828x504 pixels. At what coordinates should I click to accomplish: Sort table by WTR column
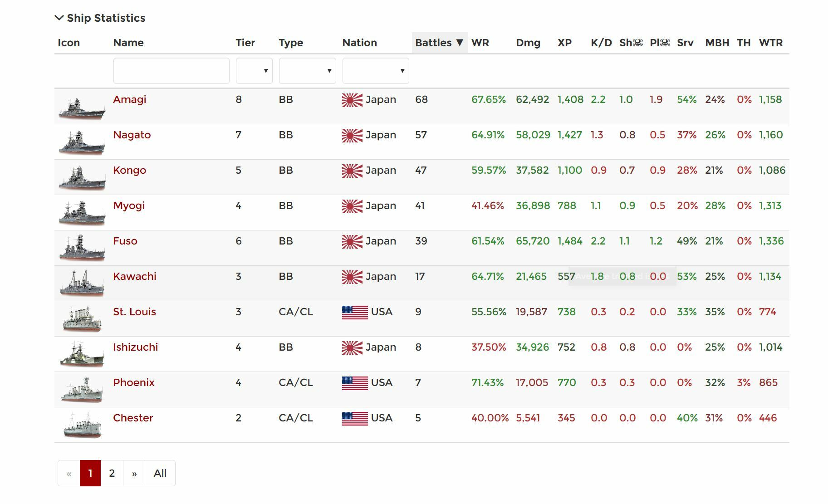pos(771,43)
